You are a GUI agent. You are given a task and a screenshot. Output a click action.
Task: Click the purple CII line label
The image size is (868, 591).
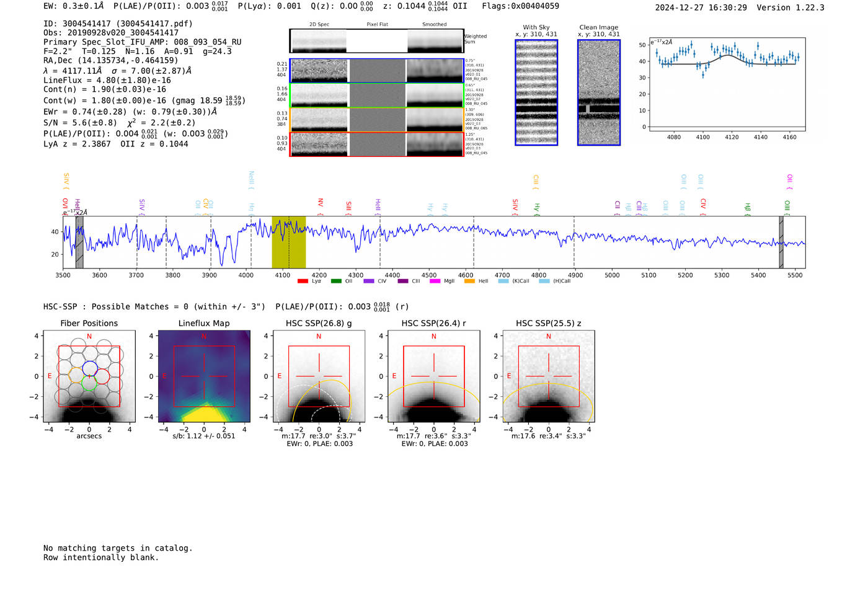click(618, 208)
